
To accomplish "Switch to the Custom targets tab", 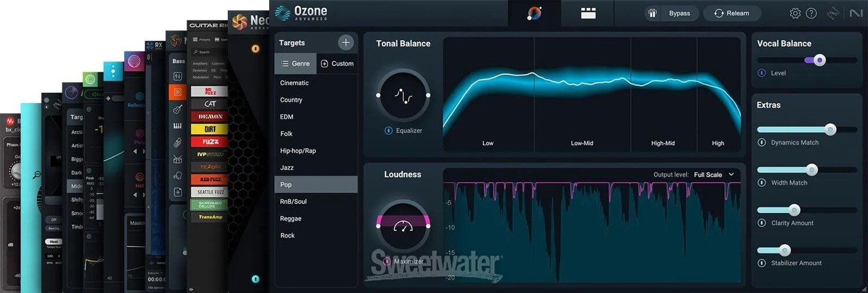I will point(337,64).
